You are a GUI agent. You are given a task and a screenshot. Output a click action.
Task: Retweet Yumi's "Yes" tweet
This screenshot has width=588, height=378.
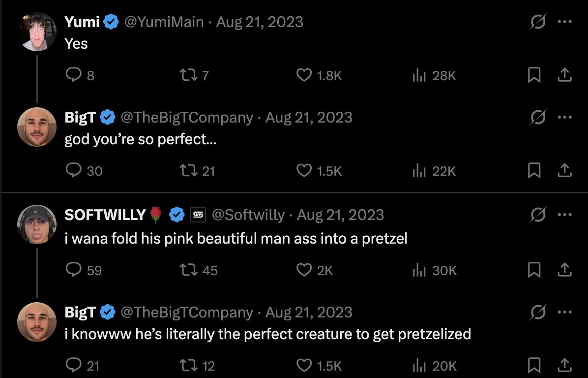(x=186, y=75)
